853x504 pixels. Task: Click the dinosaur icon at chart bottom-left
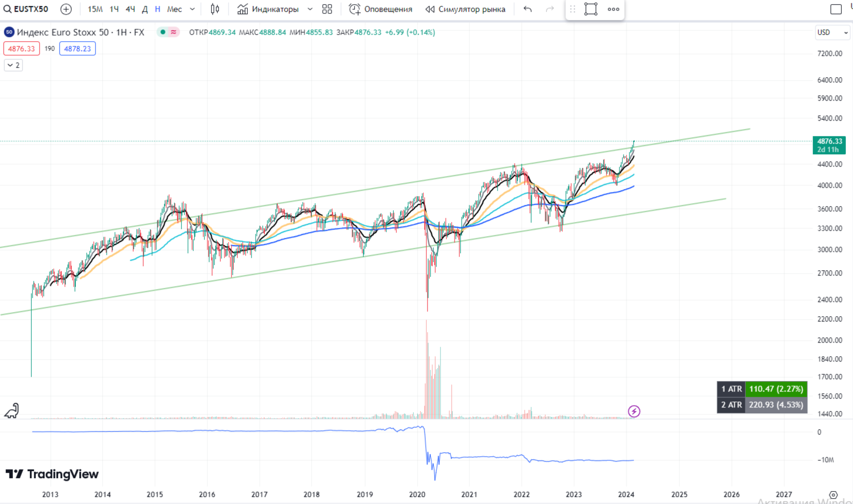(x=12, y=411)
